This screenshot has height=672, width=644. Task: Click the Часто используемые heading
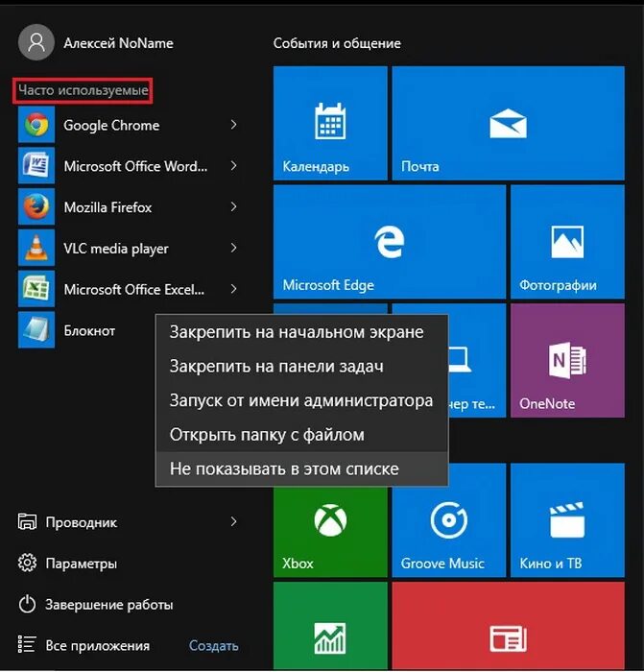coord(83,90)
